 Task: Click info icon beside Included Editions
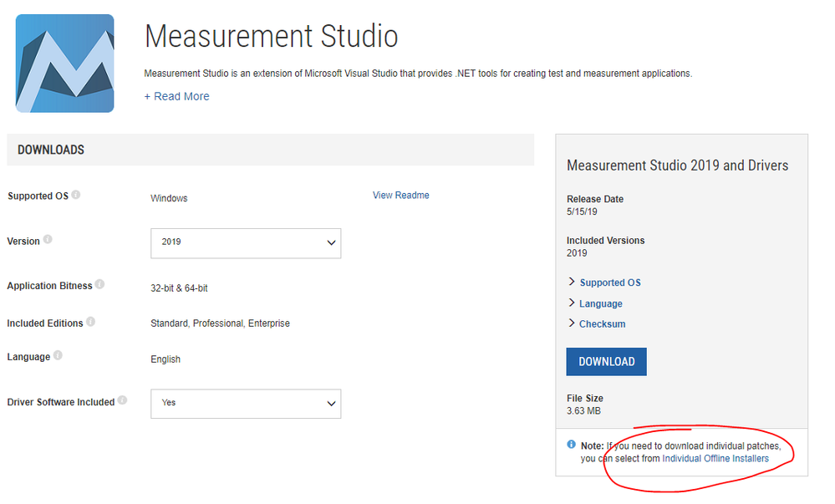point(90,321)
